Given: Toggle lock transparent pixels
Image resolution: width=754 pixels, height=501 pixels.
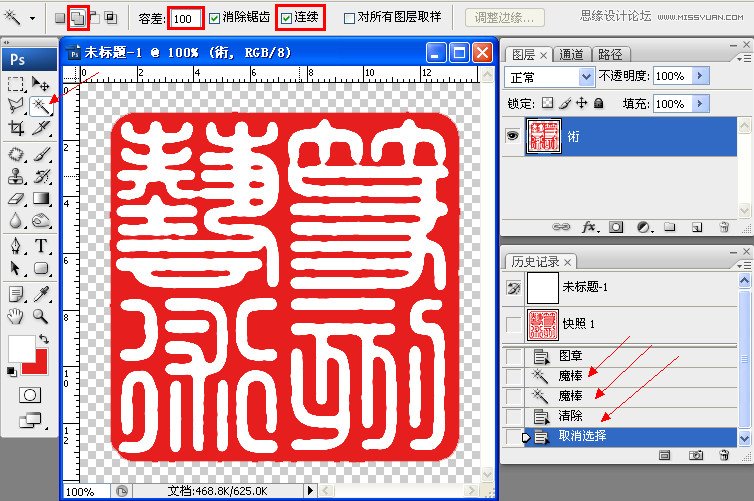Looking at the screenshot, I should pyautogui.click(x=547, y=103).
